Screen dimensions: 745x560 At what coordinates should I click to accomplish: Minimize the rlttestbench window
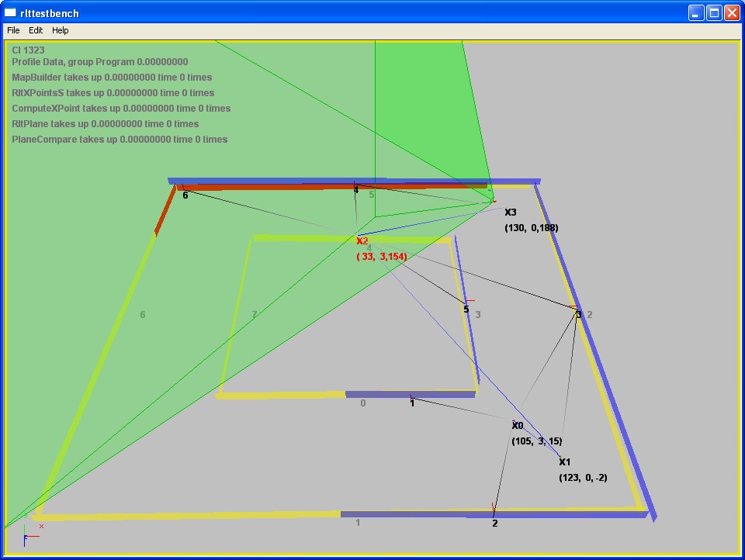(x=695, y=12)
